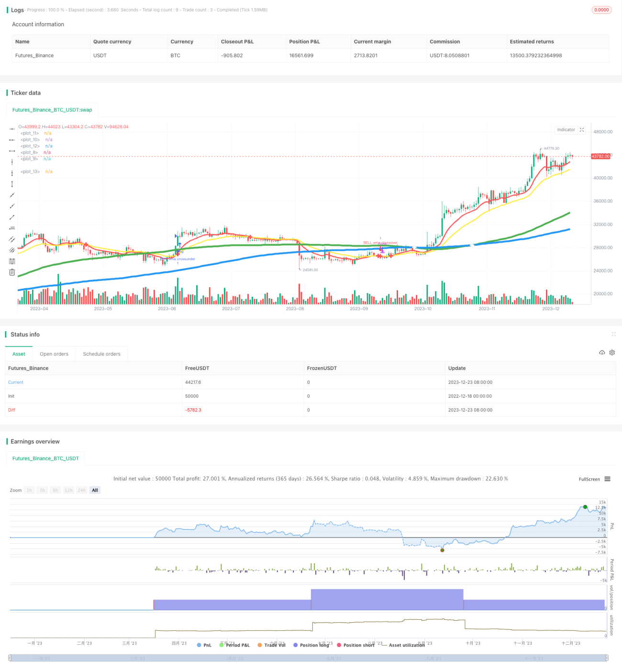Screen dimensions: 622x672
Task: Click the FullScreen button
Action: 589,479
